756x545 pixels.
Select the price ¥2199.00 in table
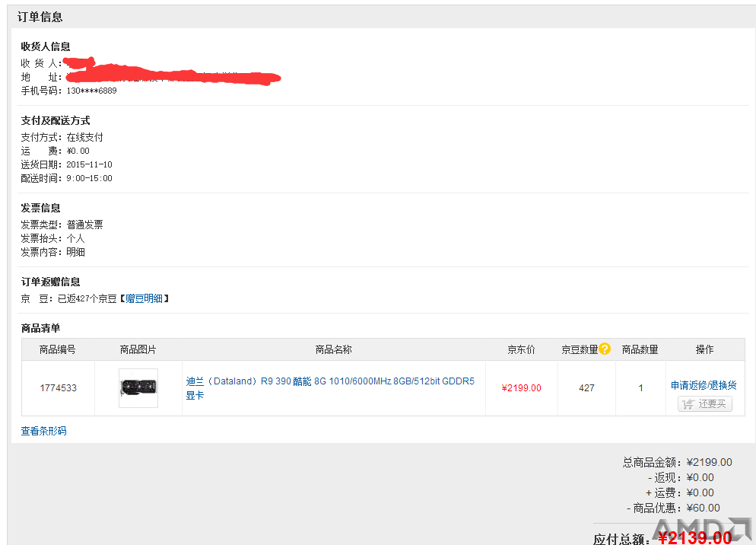tap(521, 388)
